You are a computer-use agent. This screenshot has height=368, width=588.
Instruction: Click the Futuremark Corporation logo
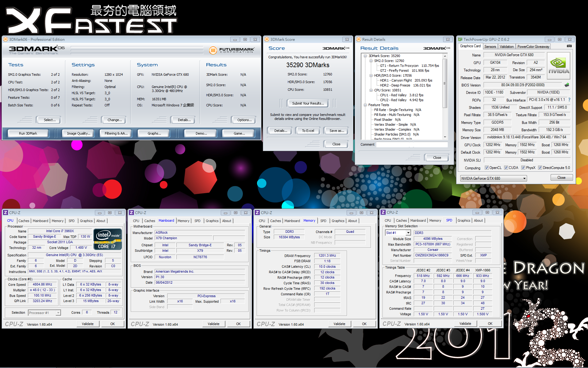pyautogui.click(x=232, y=50)
